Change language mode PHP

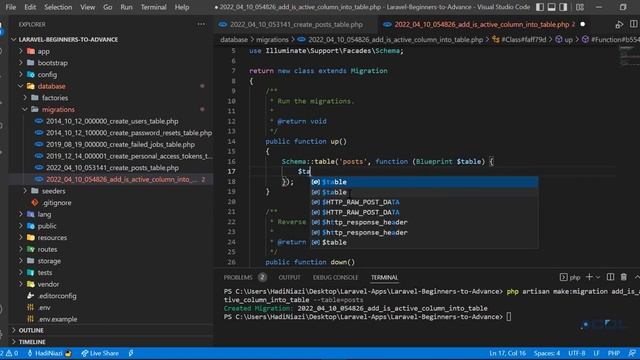(614, 353)
